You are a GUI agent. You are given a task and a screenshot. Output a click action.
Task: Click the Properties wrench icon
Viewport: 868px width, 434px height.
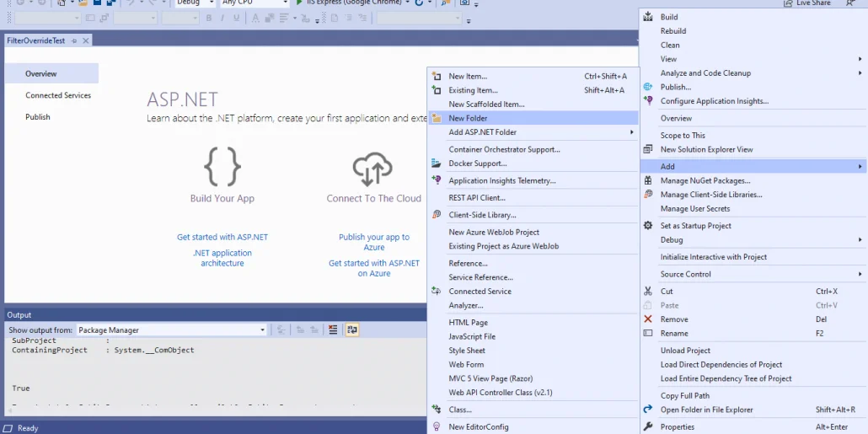click(648, 426)
